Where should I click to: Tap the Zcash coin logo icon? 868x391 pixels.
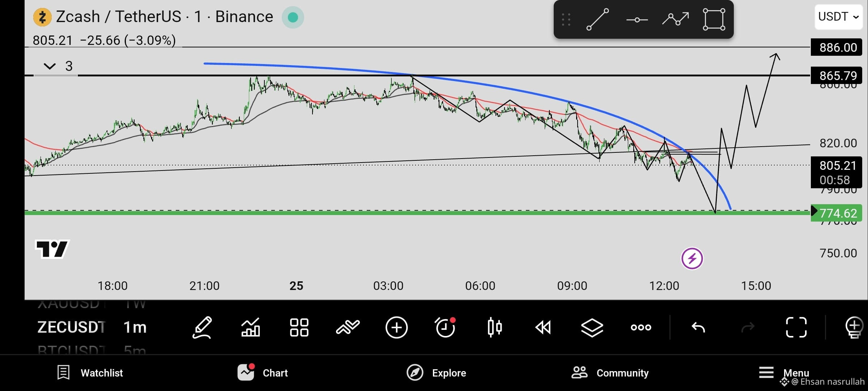tap(42, 17)
